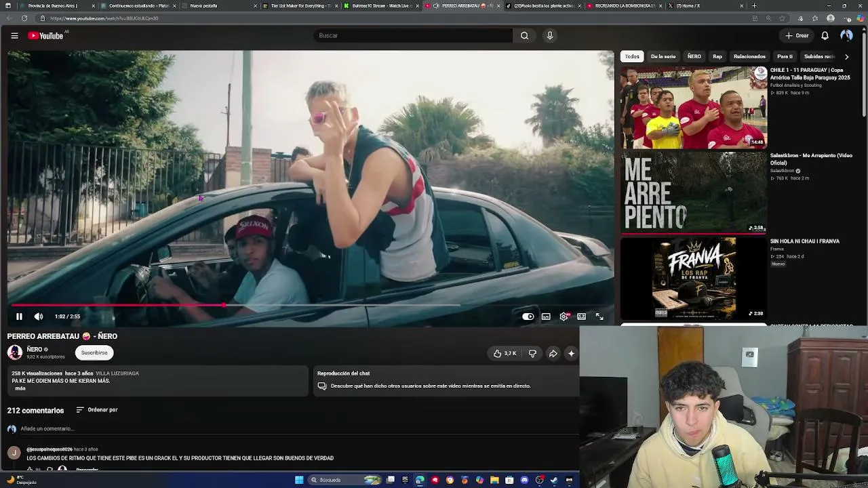Open player settings gear

point(564,317)
